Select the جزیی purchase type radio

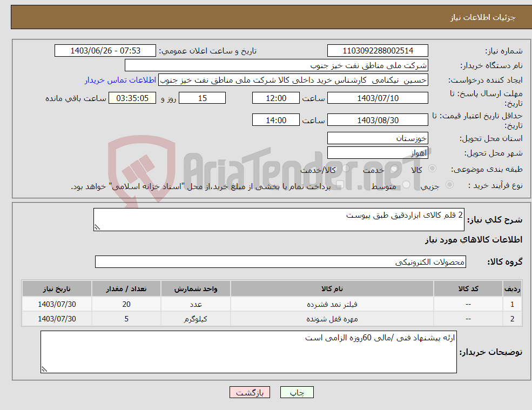coord(449,184)
